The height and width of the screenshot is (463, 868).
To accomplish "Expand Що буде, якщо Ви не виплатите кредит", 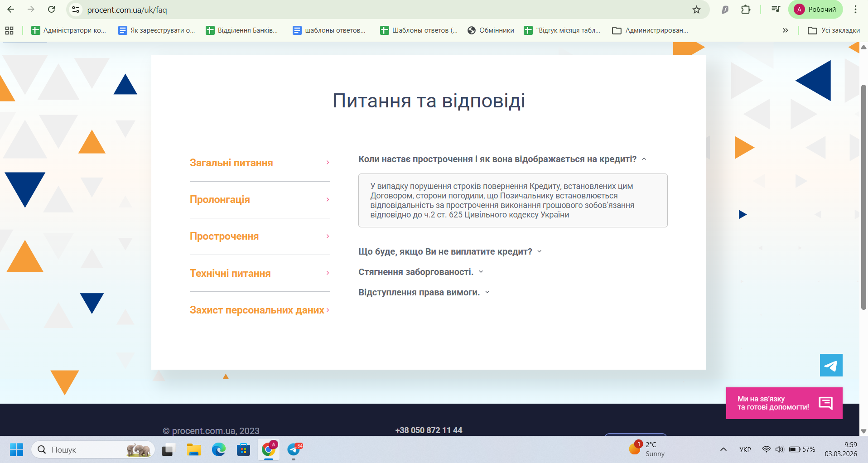I will (x=450, y=251).
